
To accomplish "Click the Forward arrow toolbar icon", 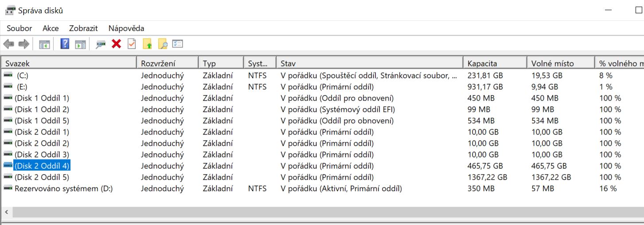I will (x=24, y=44).
